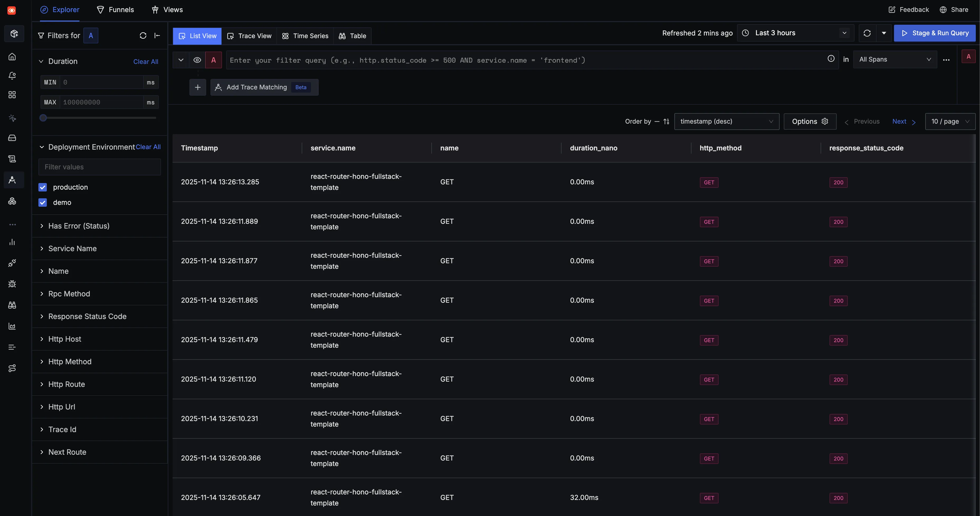Open the All Spans dropdown
The image size is (980, 516).
click(x=895, y=59)
